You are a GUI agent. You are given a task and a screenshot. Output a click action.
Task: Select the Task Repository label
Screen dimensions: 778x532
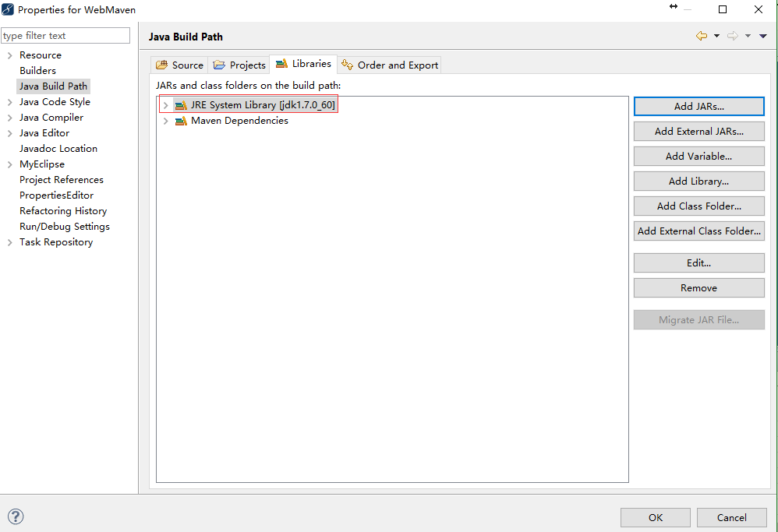(56, 242)
